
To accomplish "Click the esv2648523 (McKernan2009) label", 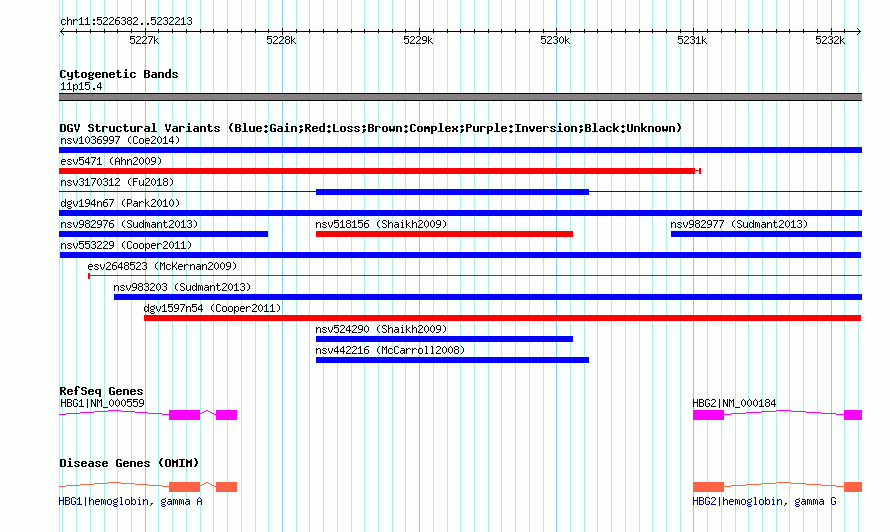I will tap(162, 266).
